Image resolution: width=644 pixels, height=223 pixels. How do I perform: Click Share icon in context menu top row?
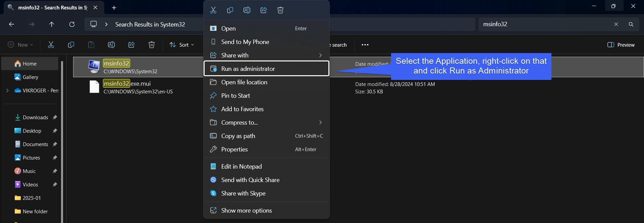coord(264,10)
